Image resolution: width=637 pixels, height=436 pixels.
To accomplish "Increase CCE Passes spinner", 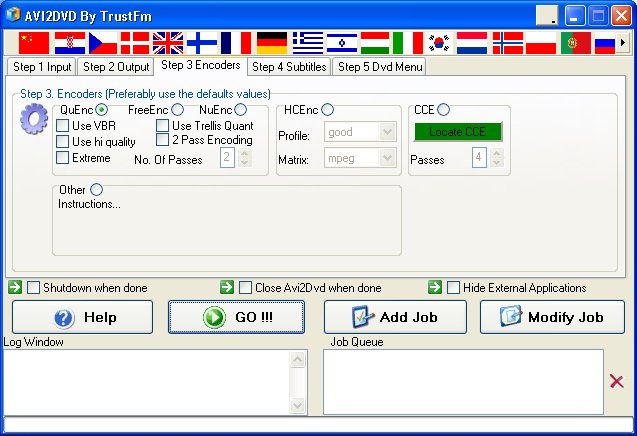I will tap(496, 153).
